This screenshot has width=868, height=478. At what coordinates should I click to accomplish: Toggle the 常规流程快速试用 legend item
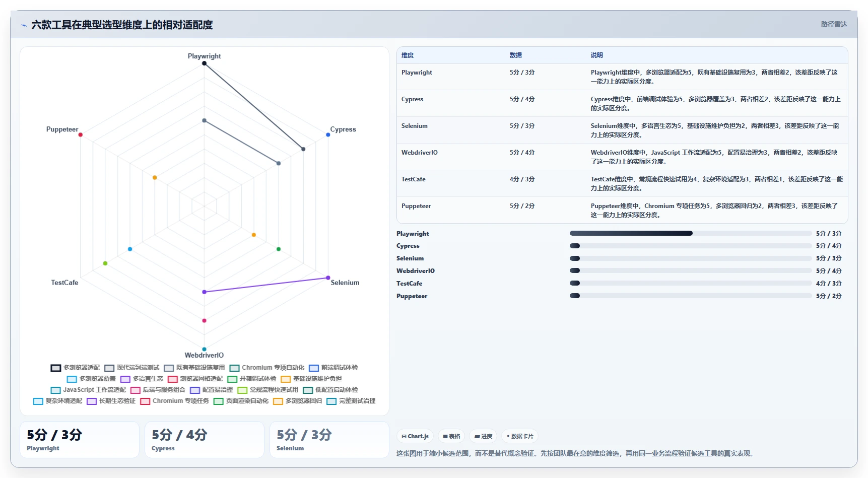point(268,390)
